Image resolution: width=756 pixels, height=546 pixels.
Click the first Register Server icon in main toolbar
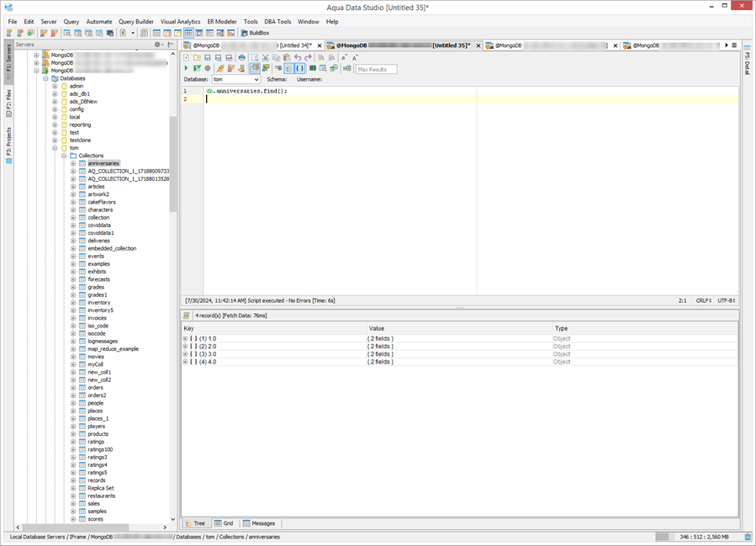point(9,33)
